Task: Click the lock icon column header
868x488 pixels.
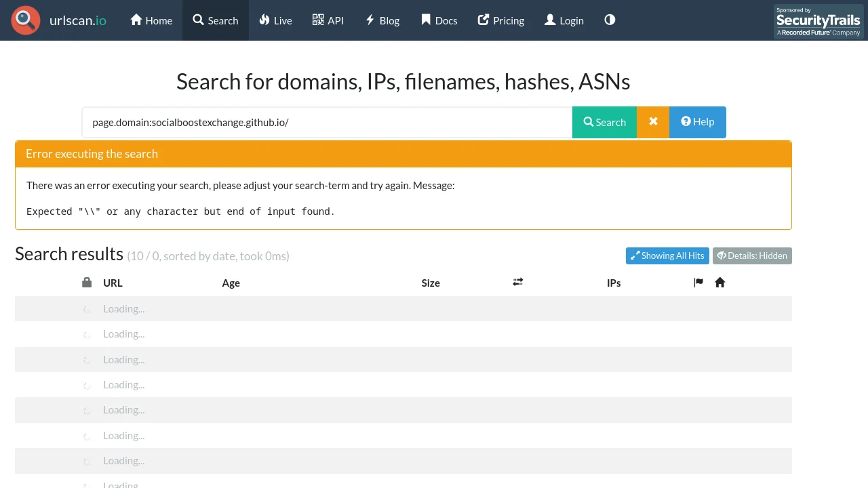Action: [87, 283]
